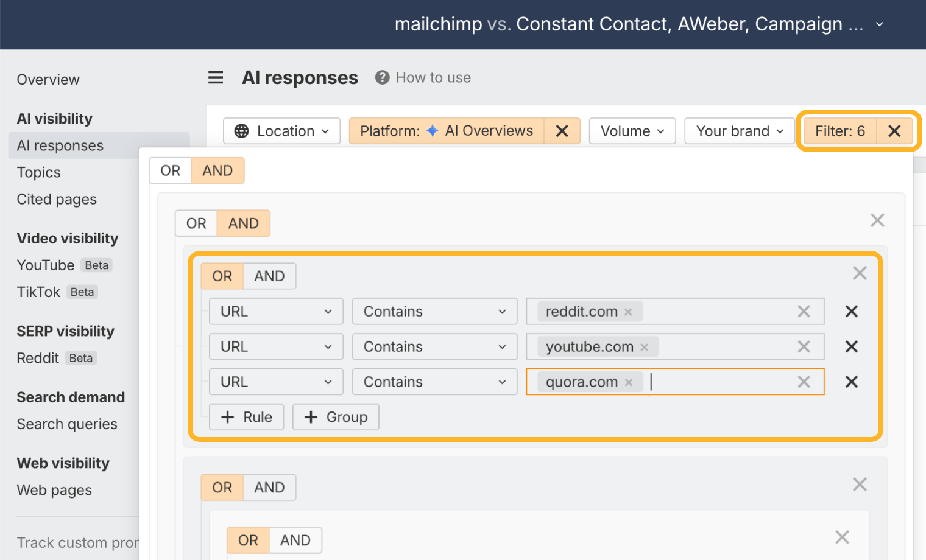Remove the nested bottom OR group
Viewport: 926px width, 560px height.
pyautogui.click(x=842, y=537)
